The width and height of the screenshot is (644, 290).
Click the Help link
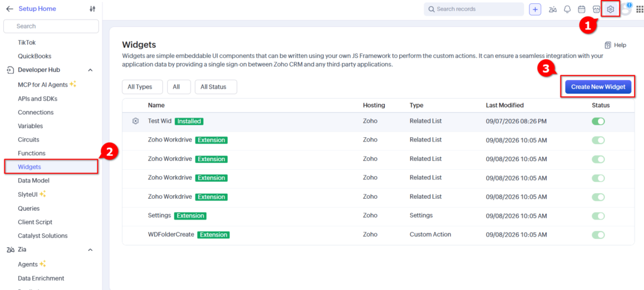tap(620, 45)
